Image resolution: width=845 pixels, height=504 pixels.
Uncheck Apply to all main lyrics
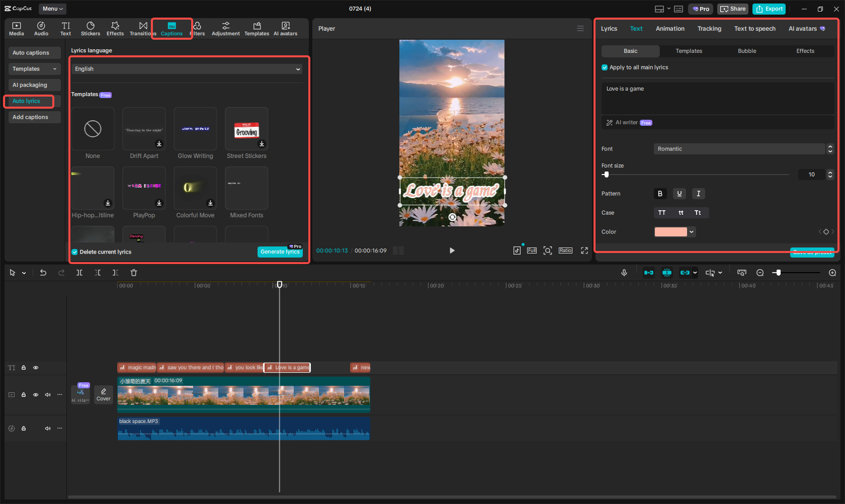coord(604,67)
